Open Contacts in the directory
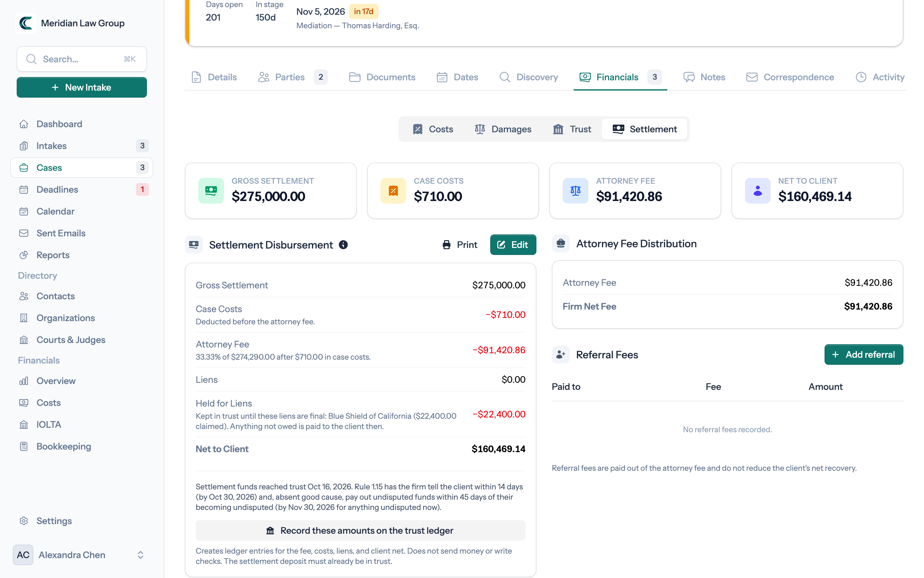The height and width of the screenshot is (578, 924). (x=82, y=296)
